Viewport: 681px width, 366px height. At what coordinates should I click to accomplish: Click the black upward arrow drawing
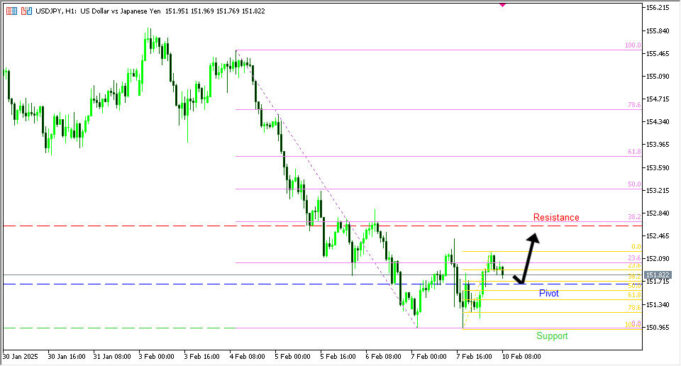pos(526,259)
